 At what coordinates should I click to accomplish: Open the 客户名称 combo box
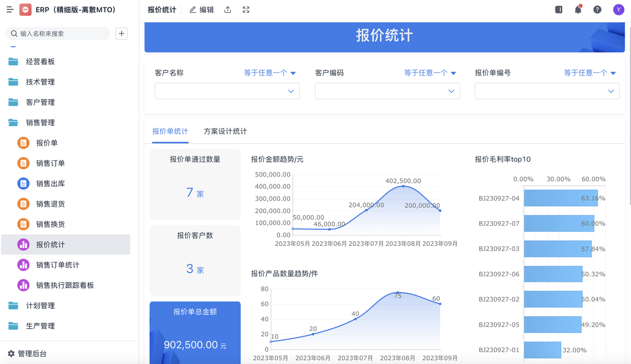[x=227, y=91]
